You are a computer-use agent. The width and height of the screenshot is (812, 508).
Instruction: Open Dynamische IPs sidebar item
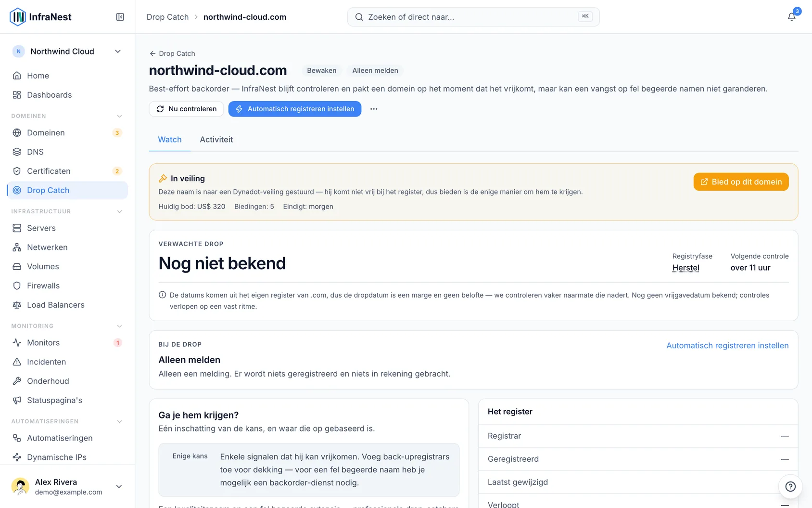pos(67,457)
